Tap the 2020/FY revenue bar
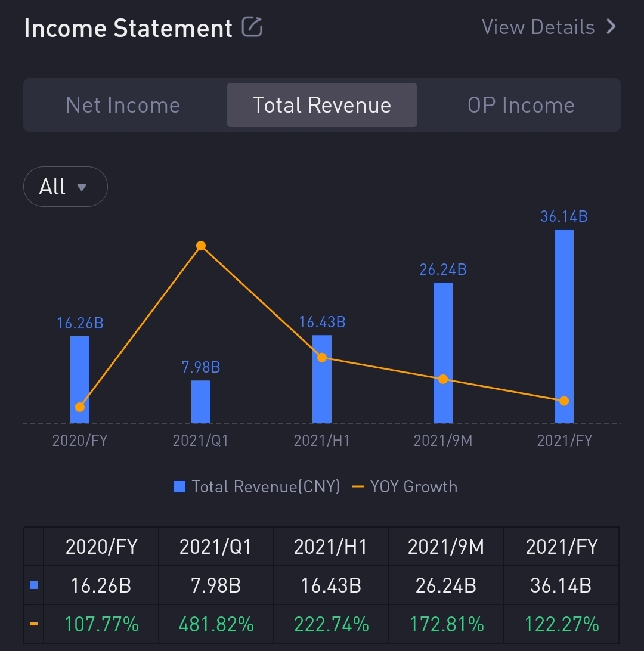The width and height of the screenshot is (644, 651). (x=80, y=380)
